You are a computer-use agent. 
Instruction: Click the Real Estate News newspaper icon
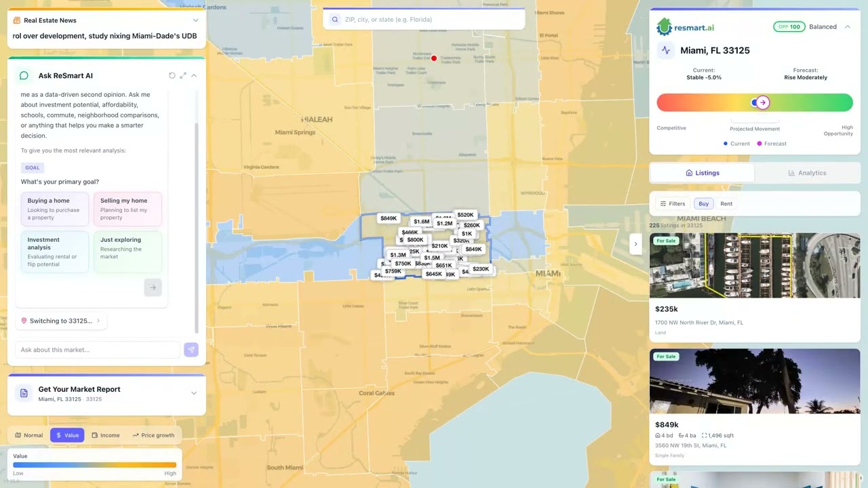pos(17,20)
